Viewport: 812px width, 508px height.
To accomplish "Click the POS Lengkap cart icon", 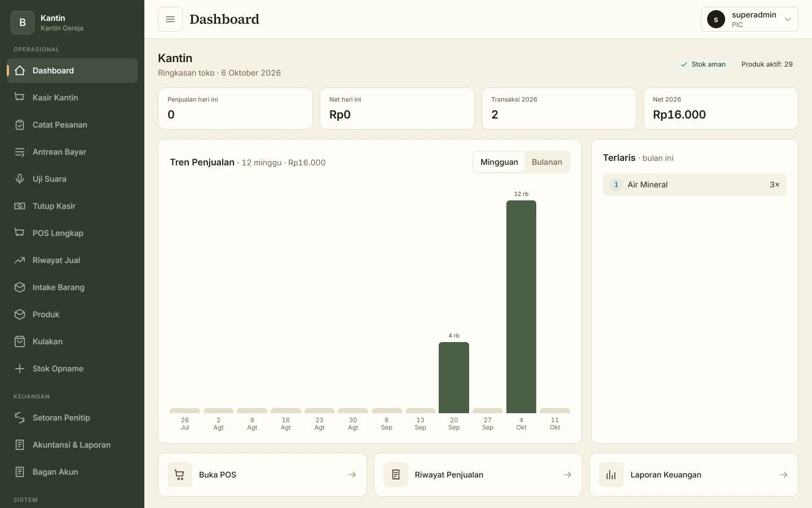I will point(20,233).
